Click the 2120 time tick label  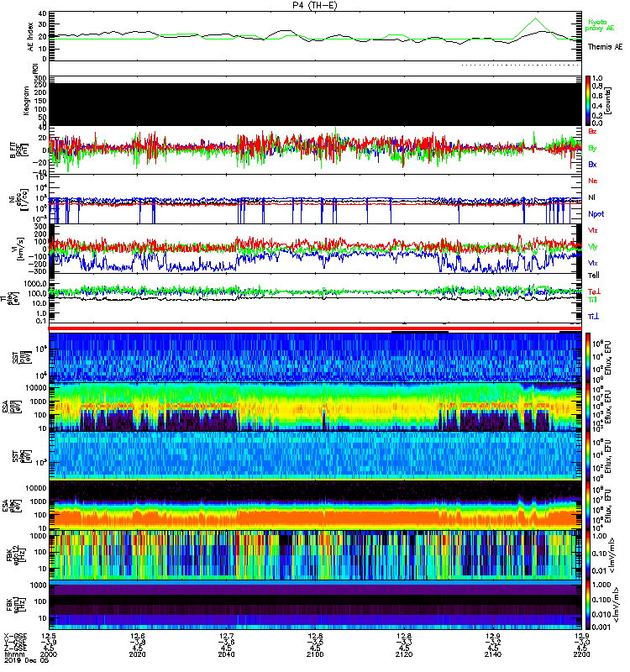coord(404,654)
